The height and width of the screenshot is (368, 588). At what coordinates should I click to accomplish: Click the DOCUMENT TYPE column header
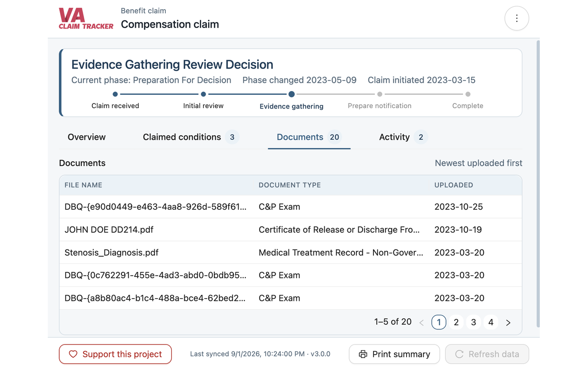(290, 185)
